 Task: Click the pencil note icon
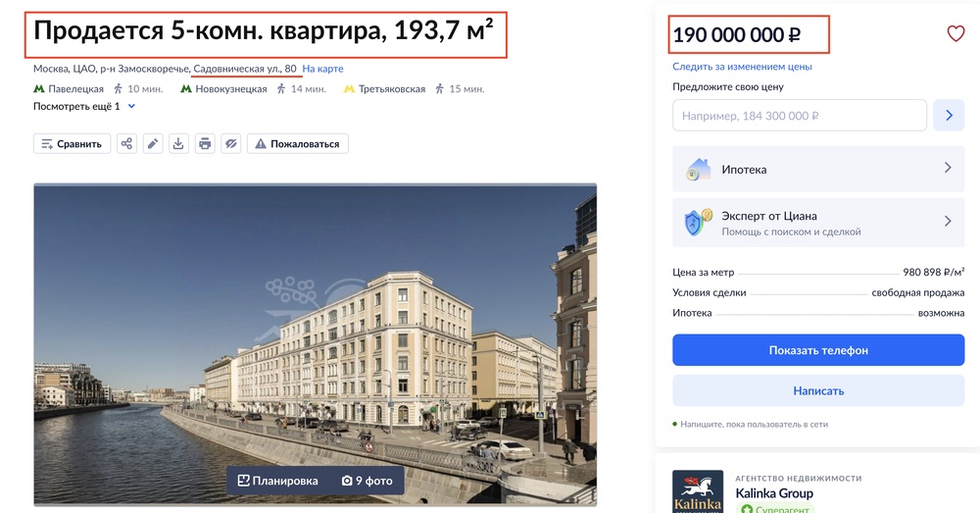point(153,144)
